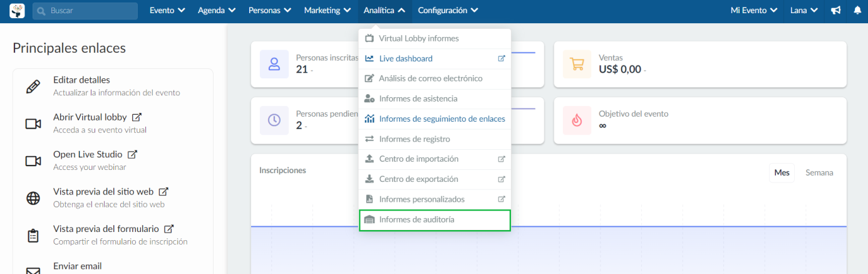The height and width of the screenshot is (274, 868).
Task: Click the external link icon next to Vista previa del sitio web
Action: (x=163, y=192)
